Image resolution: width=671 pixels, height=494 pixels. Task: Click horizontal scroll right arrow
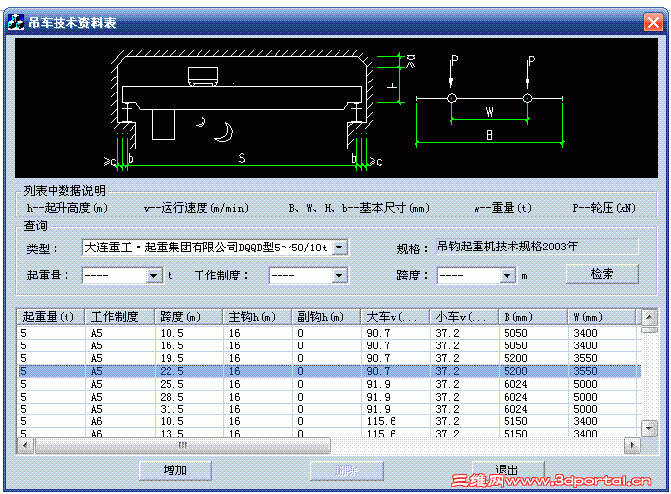click(x=632, y=445)
